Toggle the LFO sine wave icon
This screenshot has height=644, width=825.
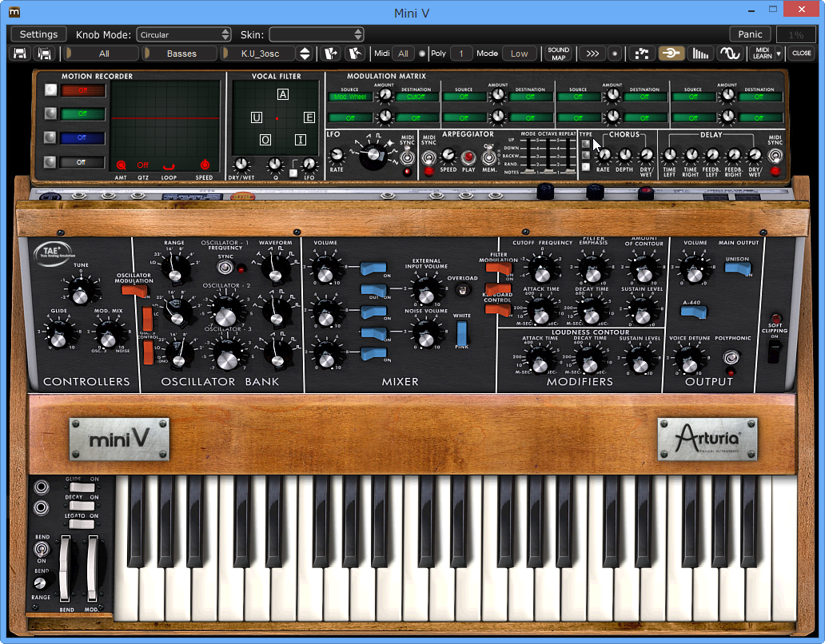pos(730,53)
